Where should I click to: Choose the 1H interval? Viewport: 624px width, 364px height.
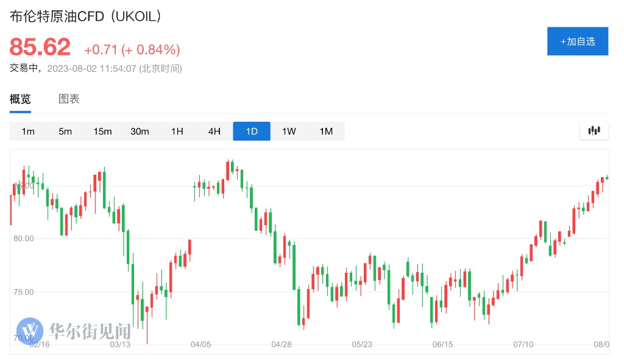177,131
